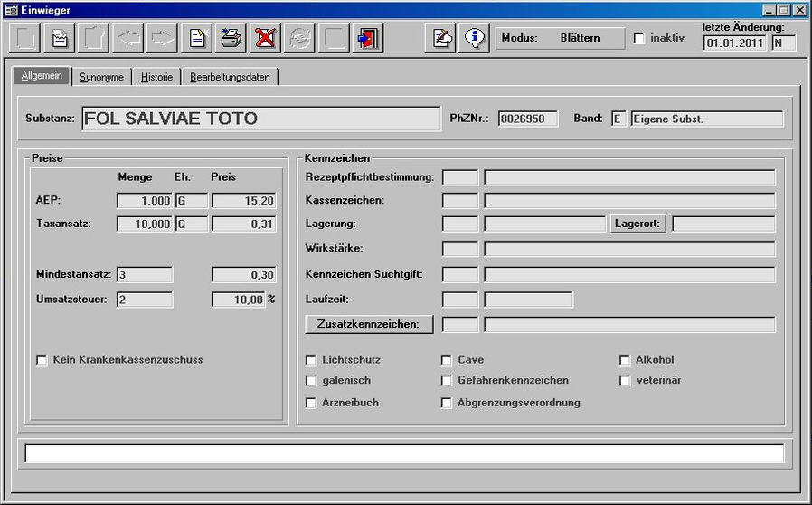Image resolution: width=812 pixels, height=505 pixels.
Task: Switch to the Synonyme tab
Action: coord(101,77)
